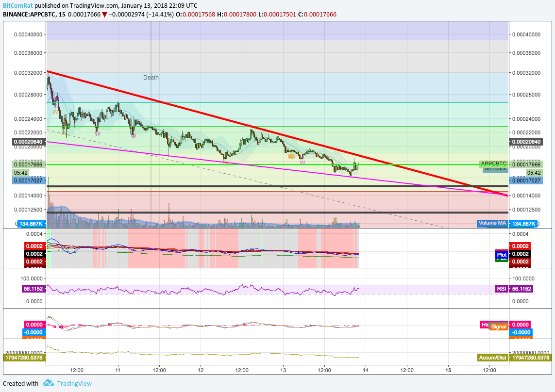Click the −14.41% change value

[x=160, y=15]
